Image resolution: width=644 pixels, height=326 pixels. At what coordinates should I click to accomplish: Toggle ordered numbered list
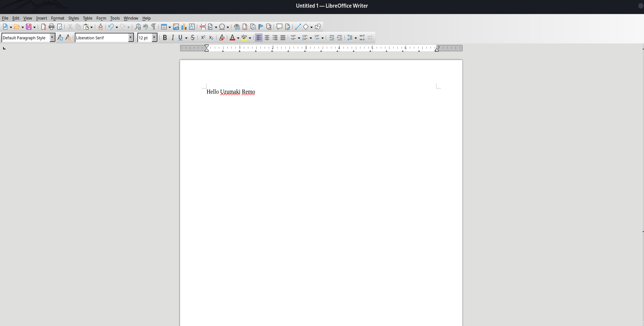305,38
